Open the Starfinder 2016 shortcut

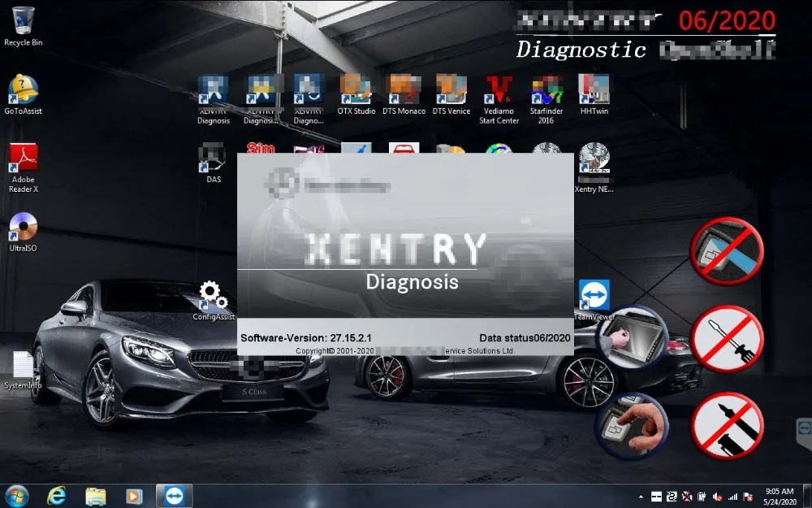point(546,99)
